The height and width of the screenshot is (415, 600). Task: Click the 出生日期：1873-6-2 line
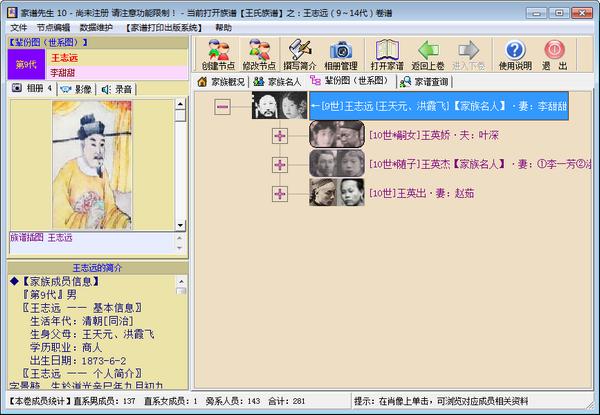[x=78, y=361]
